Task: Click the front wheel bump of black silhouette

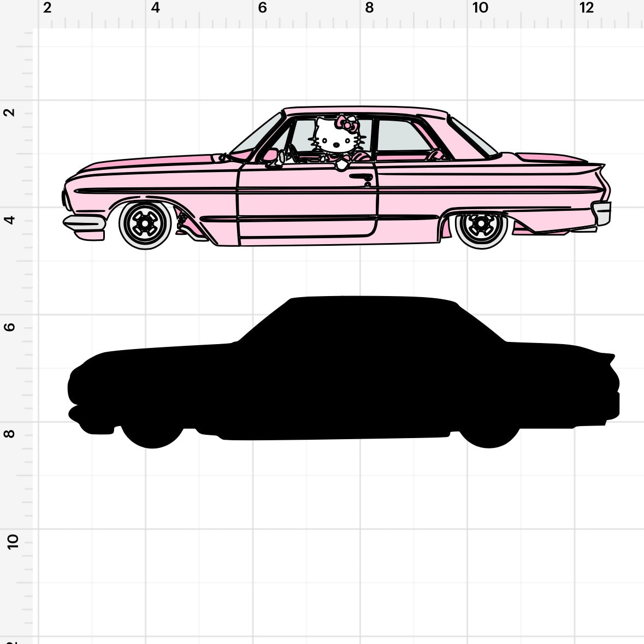Action: pyautogui.click(x=152, y=437)
